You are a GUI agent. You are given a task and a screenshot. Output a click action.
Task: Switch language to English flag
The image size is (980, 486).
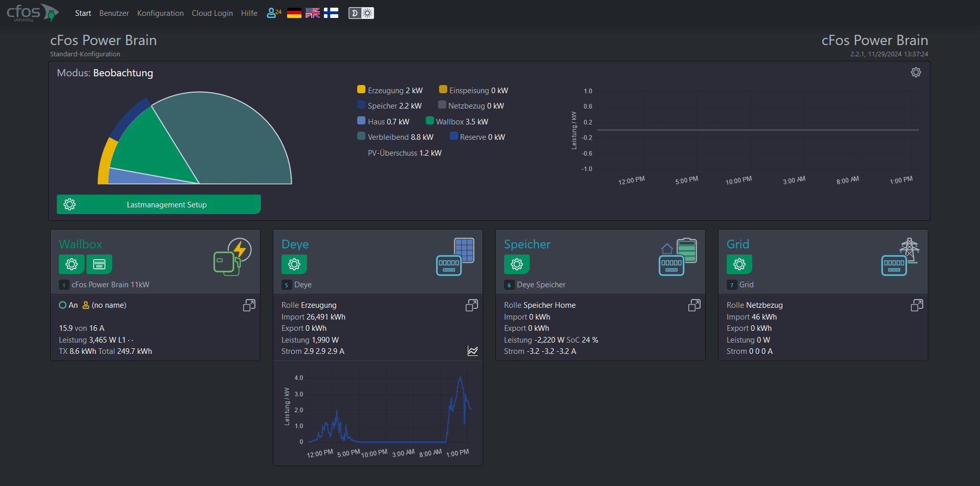(x=313, y=13)
